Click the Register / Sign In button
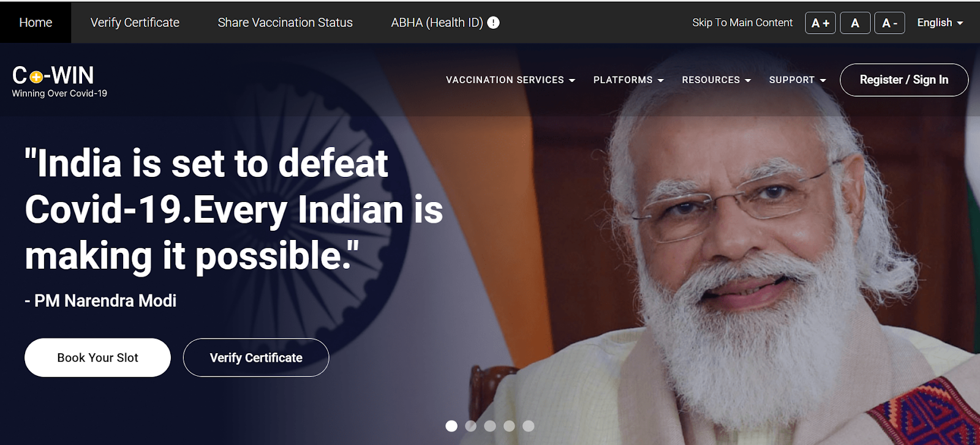Screen dimensions: 980x445 pyautogui.click(x=904, y=80)
